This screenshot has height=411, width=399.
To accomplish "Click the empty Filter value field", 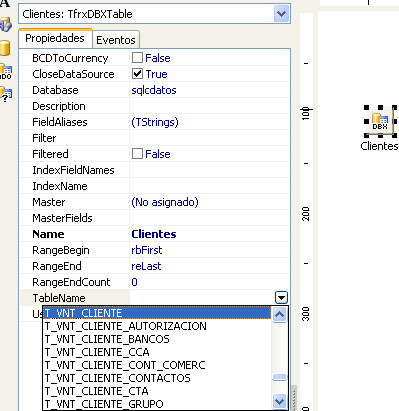I will tap(209, 138).
